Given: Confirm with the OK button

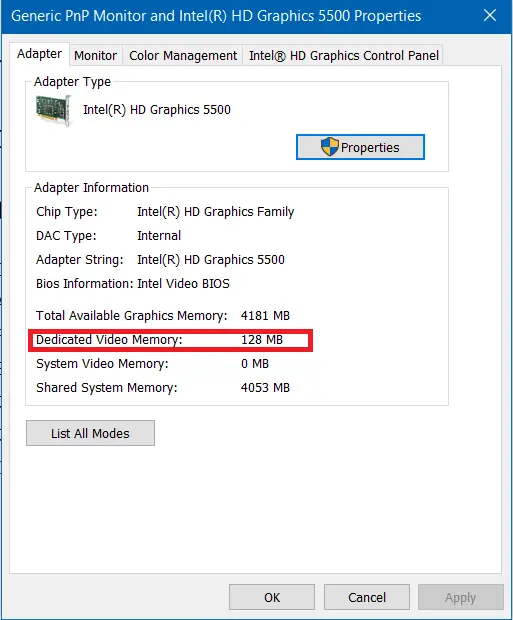Looking at the screenshot, I should point(272,597).
